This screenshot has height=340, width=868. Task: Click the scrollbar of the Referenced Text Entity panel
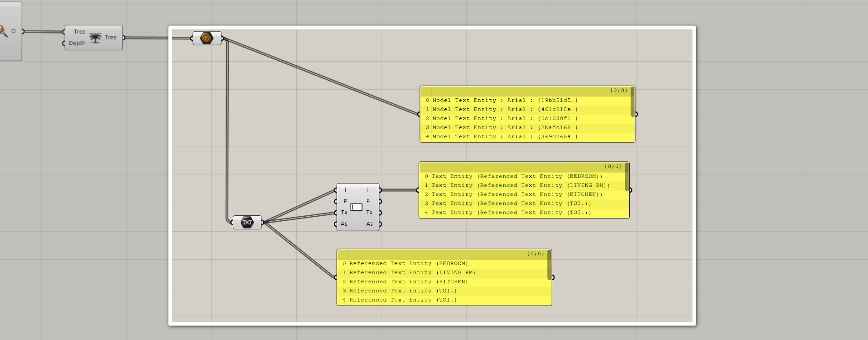pyautogui.click(x=549, y=265)
